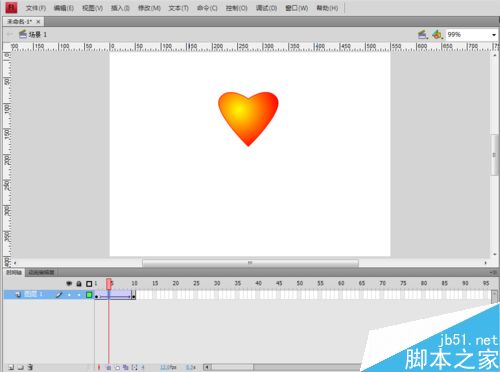Click frame 50 on the timeline ruler

(x=300, y=283)
